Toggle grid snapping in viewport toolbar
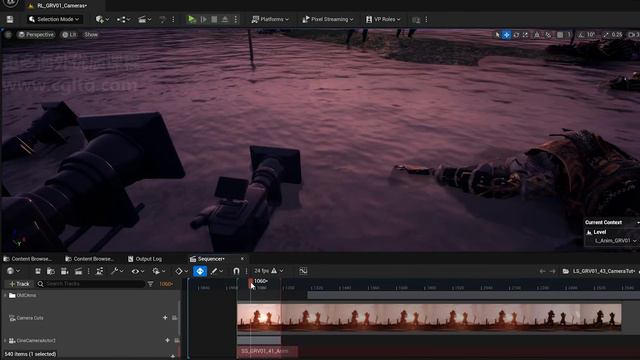 click(560, 35)
